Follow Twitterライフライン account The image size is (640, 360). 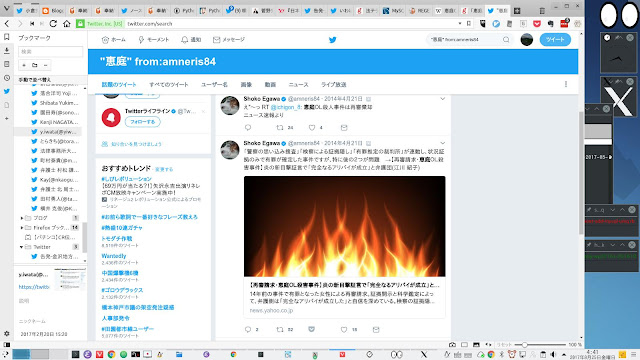142,122
